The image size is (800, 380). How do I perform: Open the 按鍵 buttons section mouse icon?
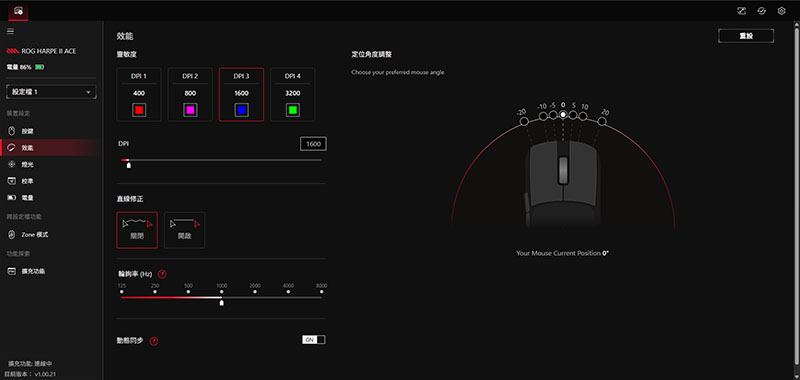click(12, 131)
